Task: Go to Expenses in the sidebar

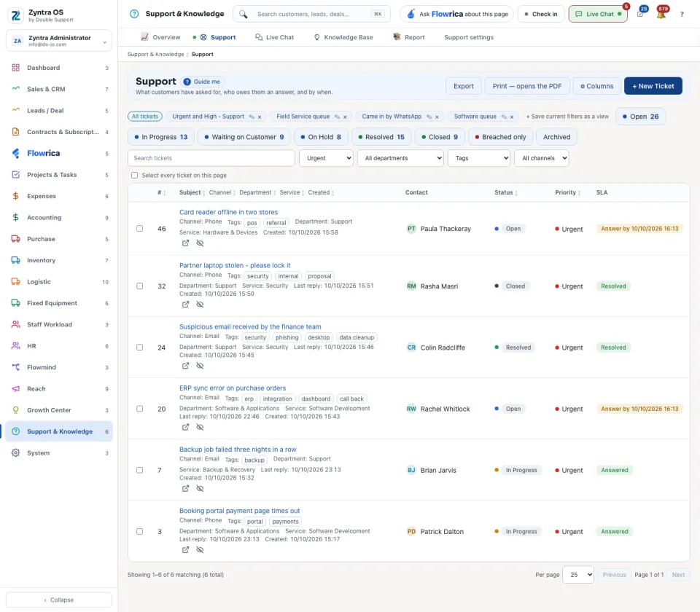Action: coord(59,196)
